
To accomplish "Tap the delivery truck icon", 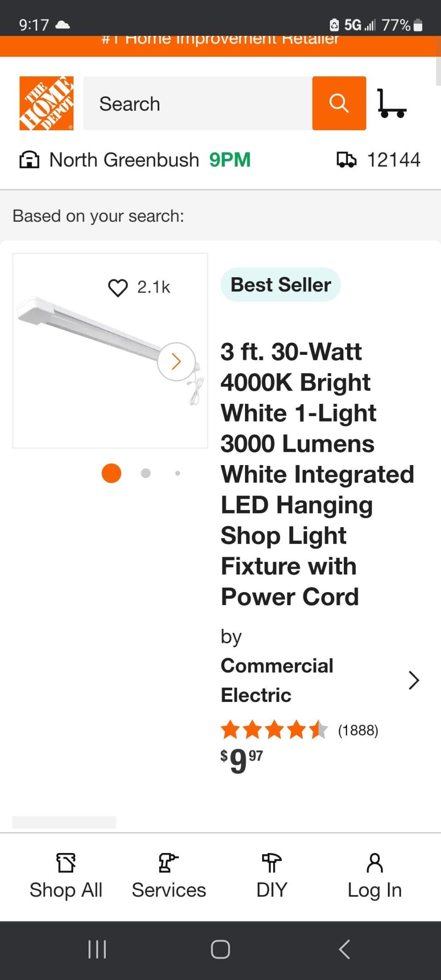I will [x=346, y=160].
